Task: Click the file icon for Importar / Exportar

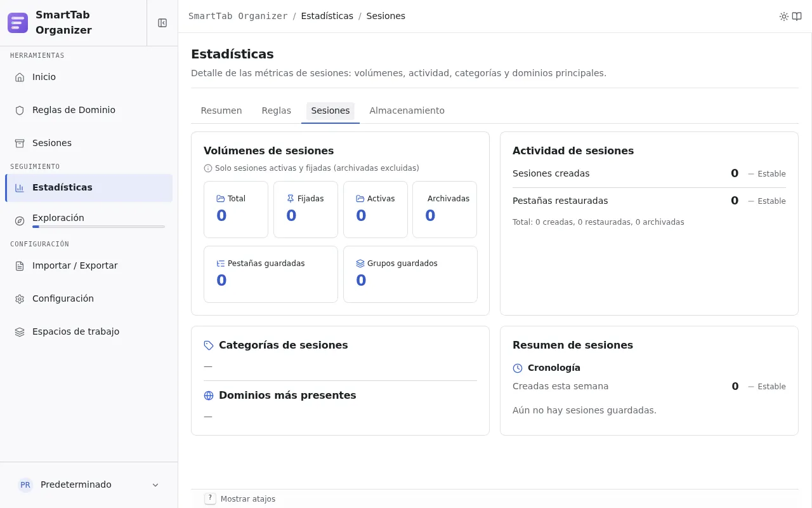Action: (x=20, y=265)
